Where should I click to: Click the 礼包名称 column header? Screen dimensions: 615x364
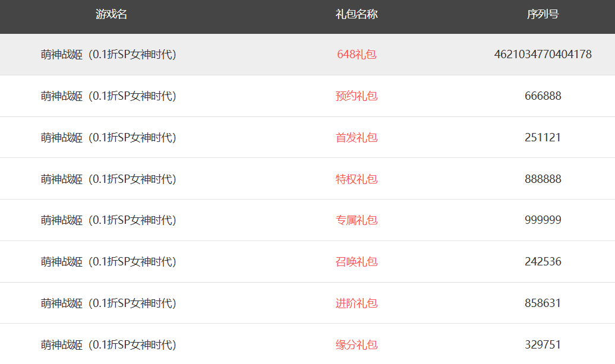coord(357,15)
